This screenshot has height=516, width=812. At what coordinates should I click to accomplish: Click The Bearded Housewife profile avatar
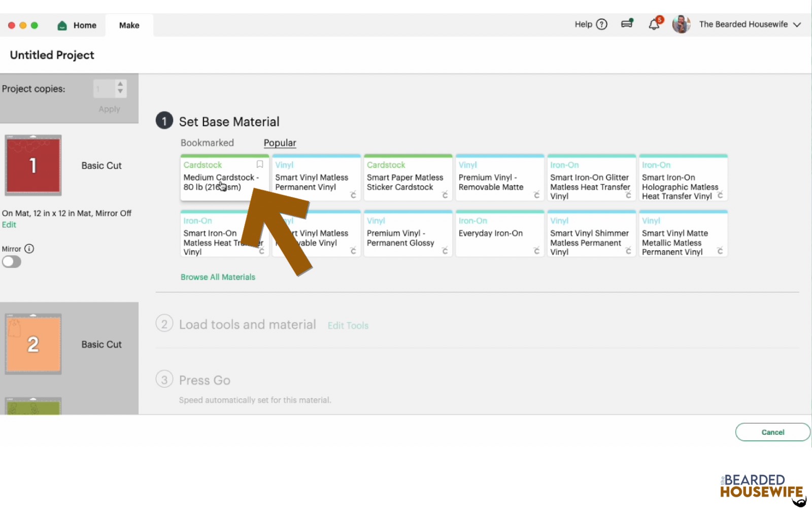pyautogui.click(x=681, y=24)
